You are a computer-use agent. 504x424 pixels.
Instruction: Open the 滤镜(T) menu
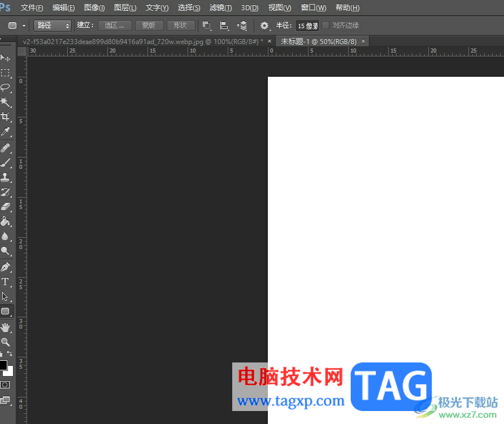220,7
